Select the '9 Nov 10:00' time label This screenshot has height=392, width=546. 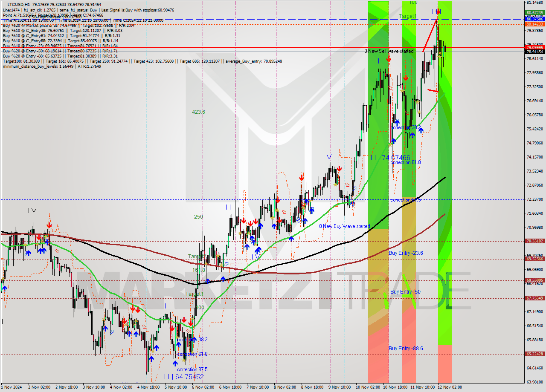pyautogui.click(x=340, y=387)
